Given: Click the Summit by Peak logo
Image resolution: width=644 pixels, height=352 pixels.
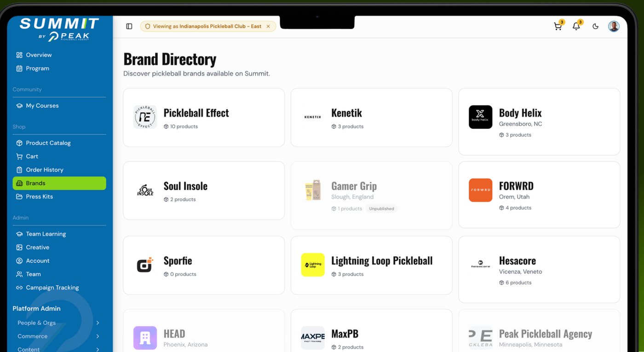Looking at the screenshot, I should 59,29.
